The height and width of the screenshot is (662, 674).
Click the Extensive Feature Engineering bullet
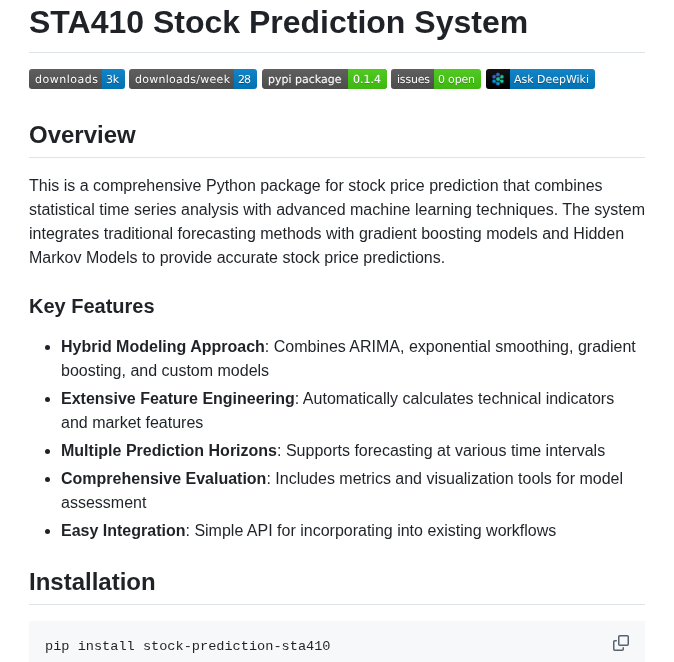337,411
